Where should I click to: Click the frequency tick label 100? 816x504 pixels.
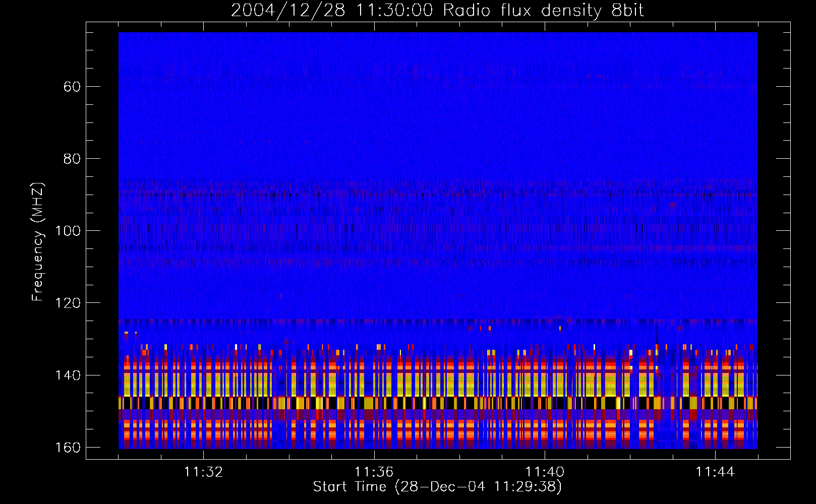point(68,231)
